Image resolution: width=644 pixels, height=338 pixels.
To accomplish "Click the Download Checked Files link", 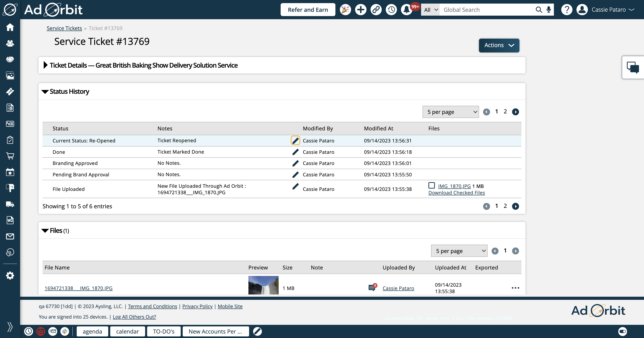I will pos(456,193).
